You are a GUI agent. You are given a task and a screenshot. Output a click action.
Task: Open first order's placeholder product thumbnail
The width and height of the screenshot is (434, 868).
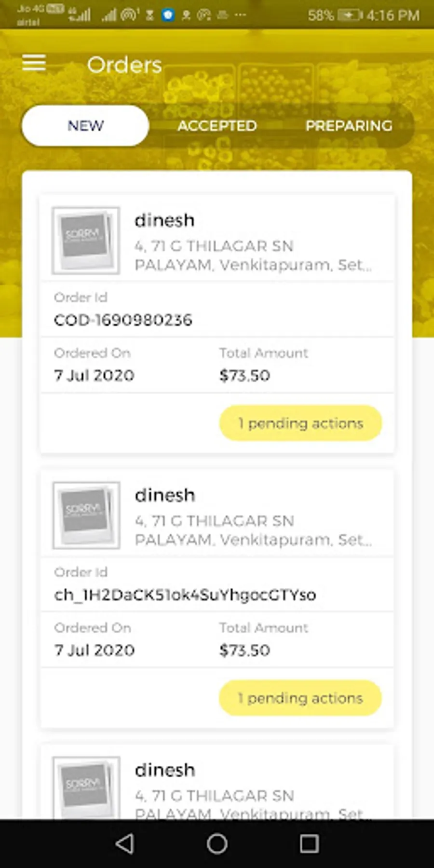[86, 241]
